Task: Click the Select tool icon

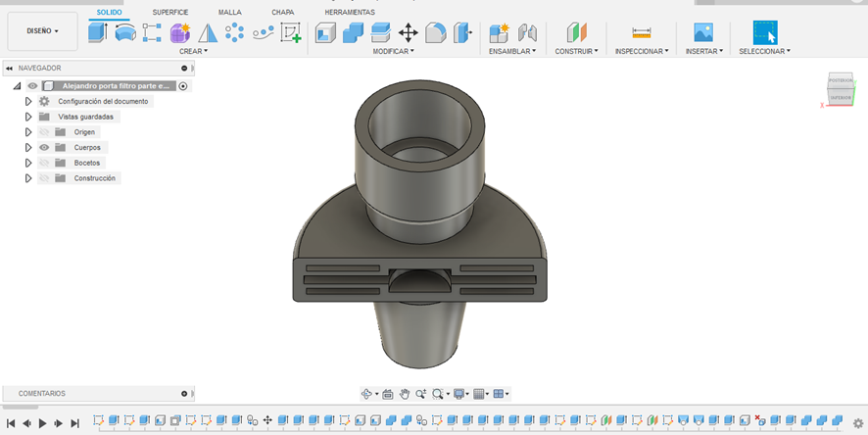Action: click(x=764, y=32)
